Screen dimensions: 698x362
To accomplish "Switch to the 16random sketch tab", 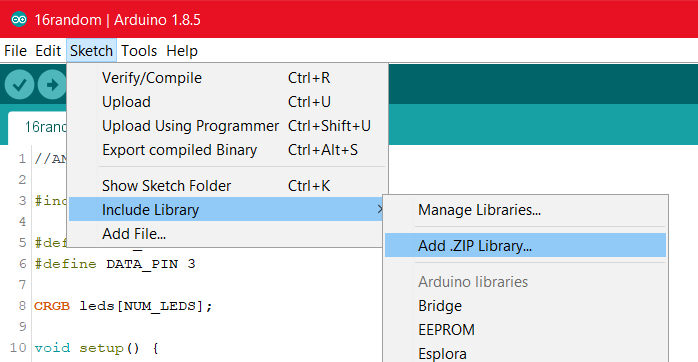I will 37,127.
